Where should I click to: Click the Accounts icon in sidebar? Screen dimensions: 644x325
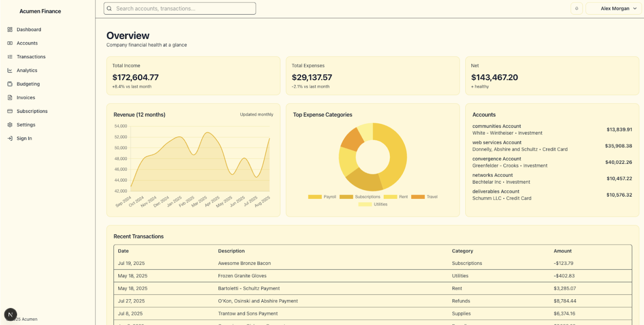click(10, 43)
